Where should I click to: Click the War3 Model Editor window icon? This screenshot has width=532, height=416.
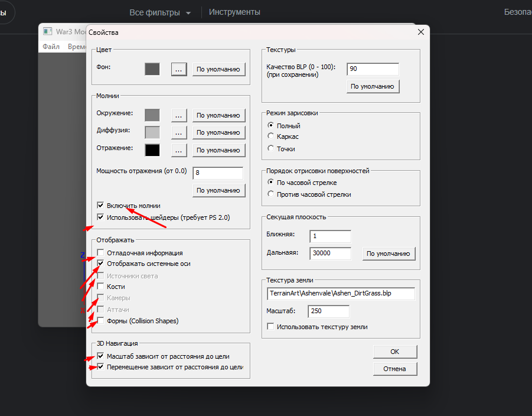[x=47, y=31]
